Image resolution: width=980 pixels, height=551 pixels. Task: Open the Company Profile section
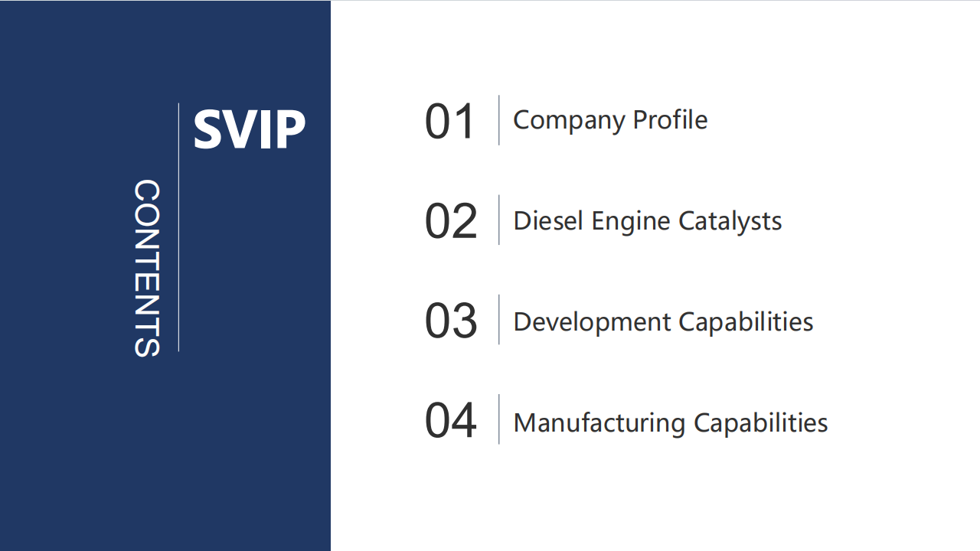pos(610,120)
